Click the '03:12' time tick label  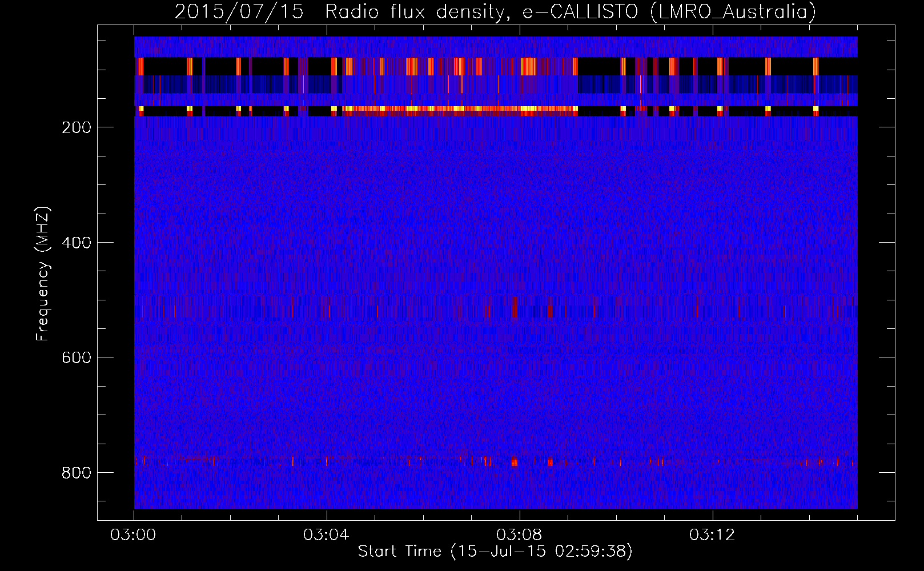(713, 535)
